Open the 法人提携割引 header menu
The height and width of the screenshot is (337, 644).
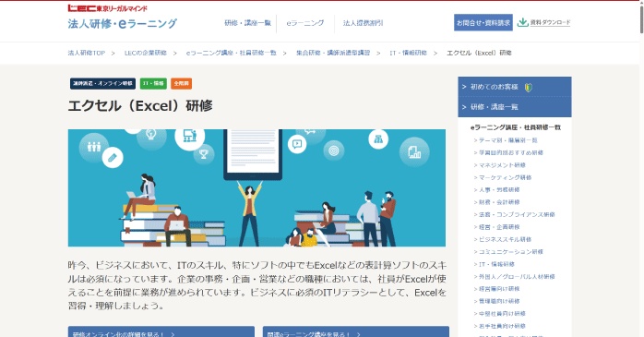click(x=364, y=23)
